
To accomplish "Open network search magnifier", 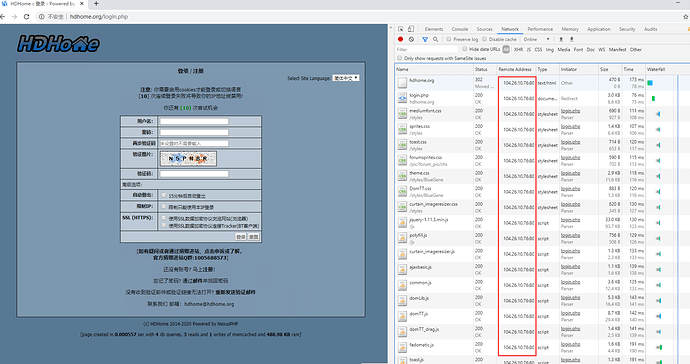I will coord(435,39).
